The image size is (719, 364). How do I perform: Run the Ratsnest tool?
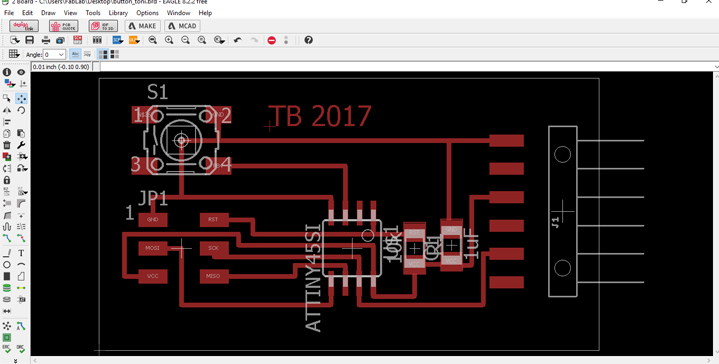[7, 326]
